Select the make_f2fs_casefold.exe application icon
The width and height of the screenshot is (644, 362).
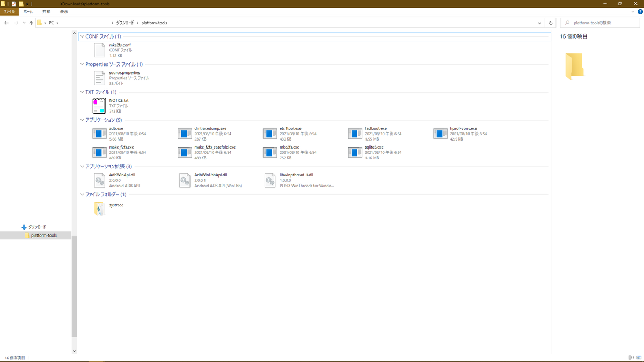(x=185, y=152)
